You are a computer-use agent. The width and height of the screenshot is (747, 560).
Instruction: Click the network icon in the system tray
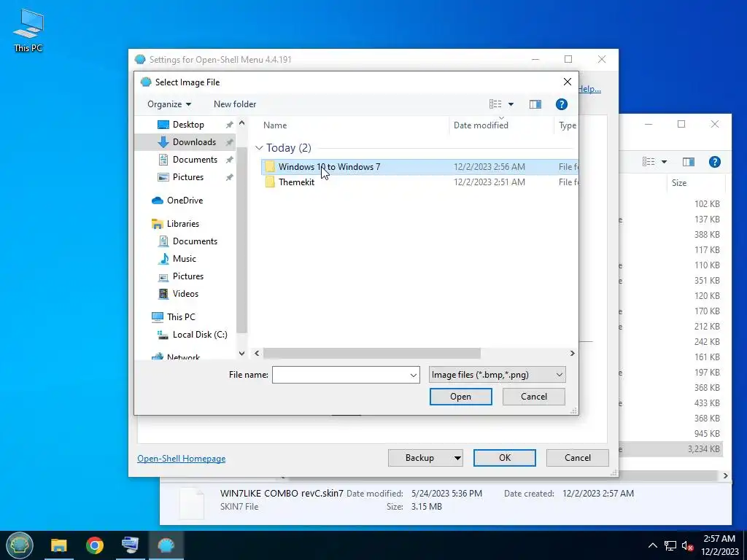point(670,545)
